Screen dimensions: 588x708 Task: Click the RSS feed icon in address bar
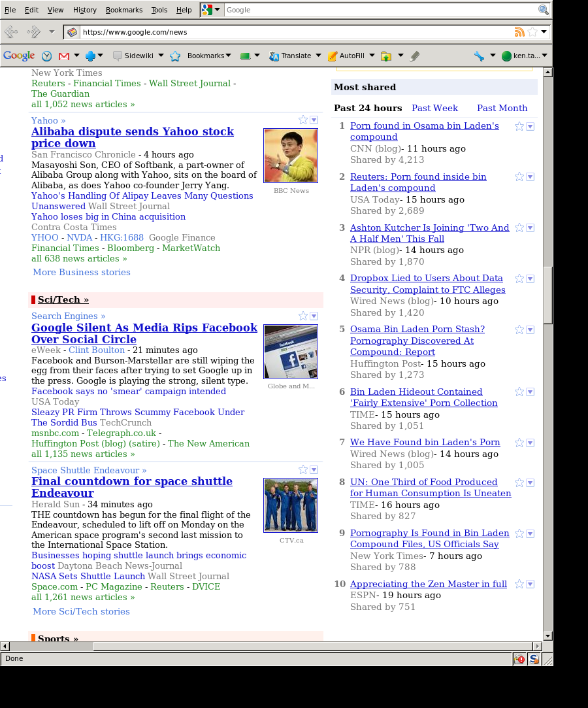(x=519, y=32)
